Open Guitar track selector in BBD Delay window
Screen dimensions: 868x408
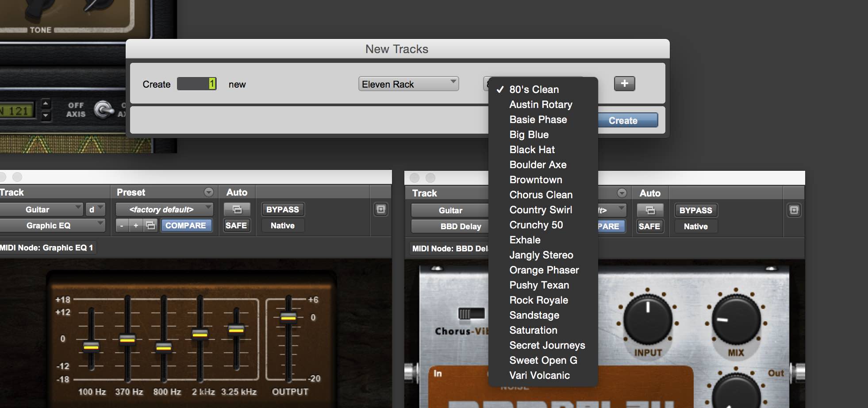click(450, 210)
